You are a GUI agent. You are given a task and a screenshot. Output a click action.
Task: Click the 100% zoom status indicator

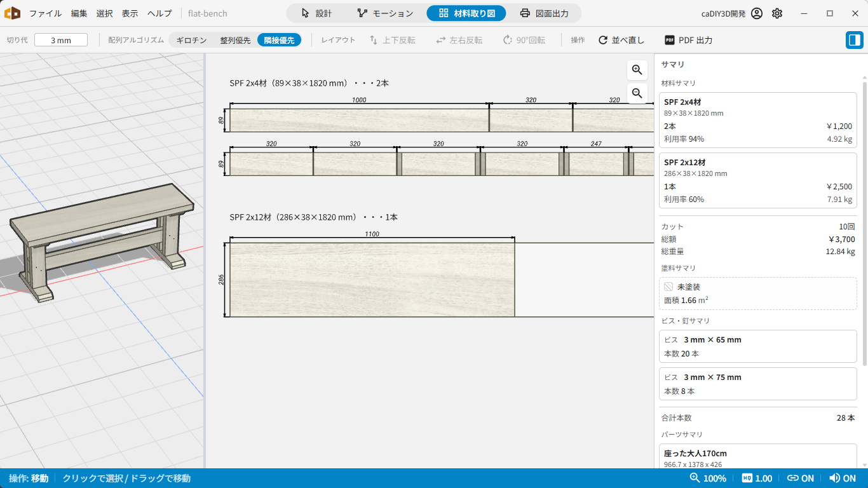708,478
